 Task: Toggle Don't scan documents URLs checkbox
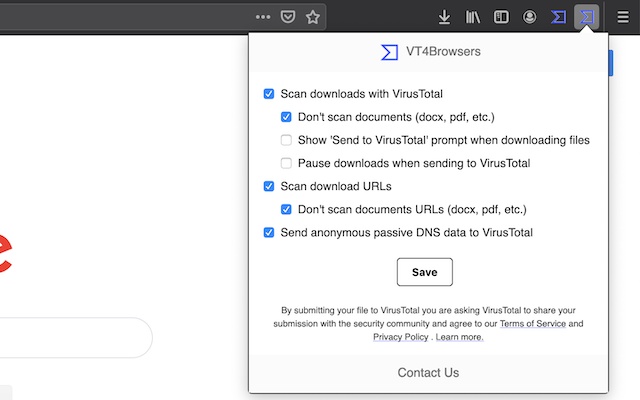click(x=287, y=209)
